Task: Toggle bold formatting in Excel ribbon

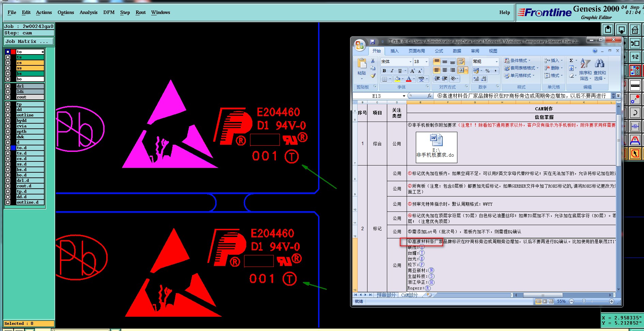Action: tap(384, 71)
